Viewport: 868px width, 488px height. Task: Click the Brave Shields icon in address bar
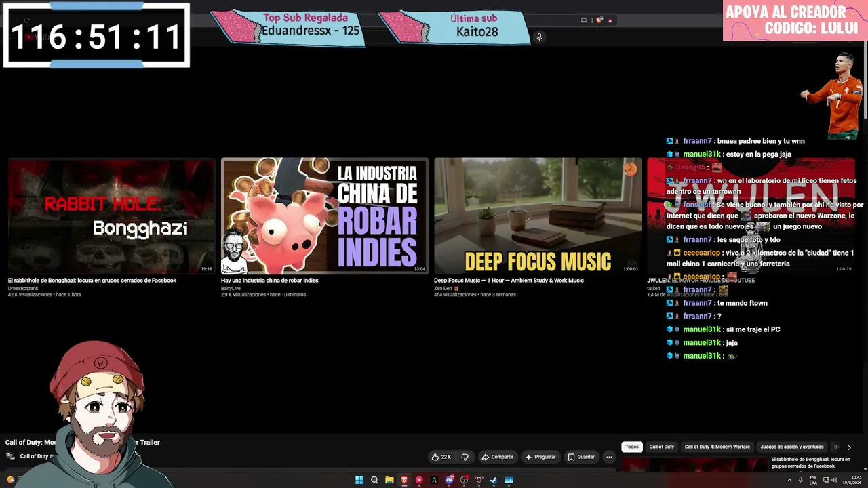pyautogui.click(x=599, y=20)
